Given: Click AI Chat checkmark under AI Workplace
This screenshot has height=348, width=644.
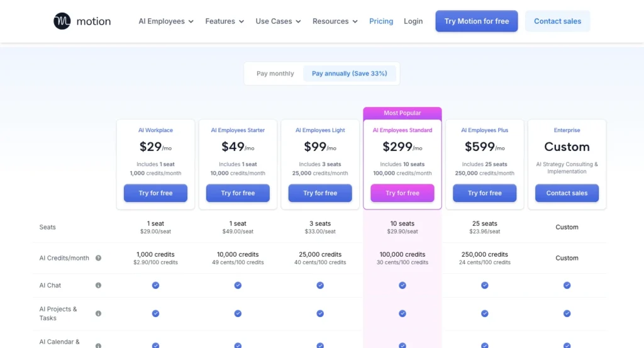Looking at the screenshot, I should tap(156, 285).
